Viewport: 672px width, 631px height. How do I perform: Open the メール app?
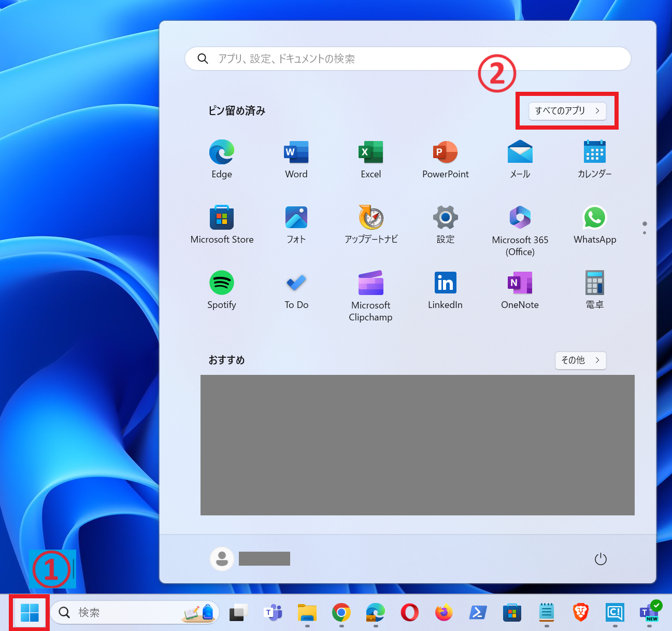[x=520, y=159]
